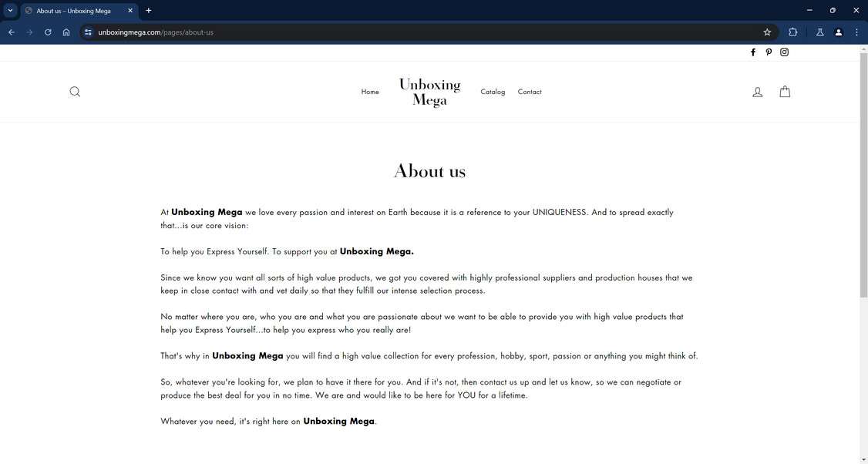This screenshot has width=868, height=464.
Task: Bookmark the page with the star icon
Action: tap(766, 32)
